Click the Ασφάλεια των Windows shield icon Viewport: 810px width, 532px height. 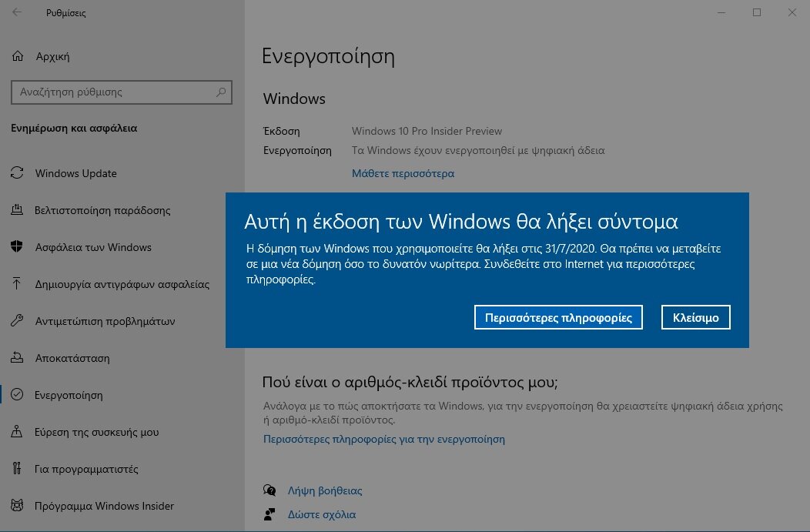[x=17, y=247]
